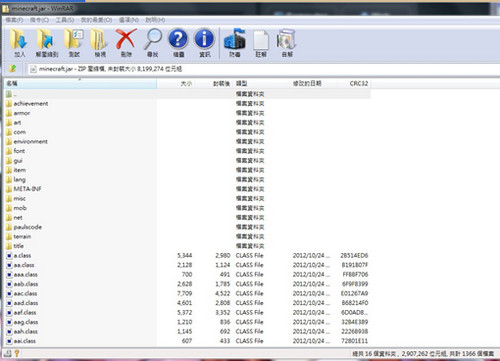Go up one level with folder arrow

pyautogui.click(x=13, y=69)
